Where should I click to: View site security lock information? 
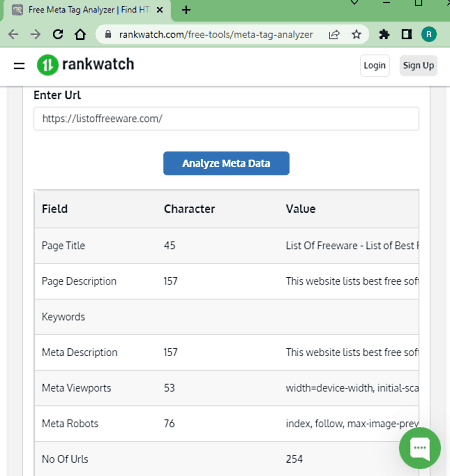108,34
